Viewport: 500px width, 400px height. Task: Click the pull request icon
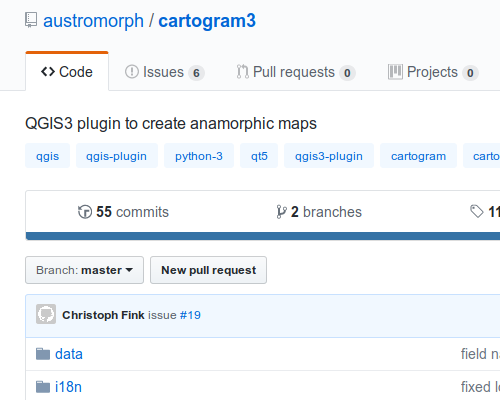(243, 72)
